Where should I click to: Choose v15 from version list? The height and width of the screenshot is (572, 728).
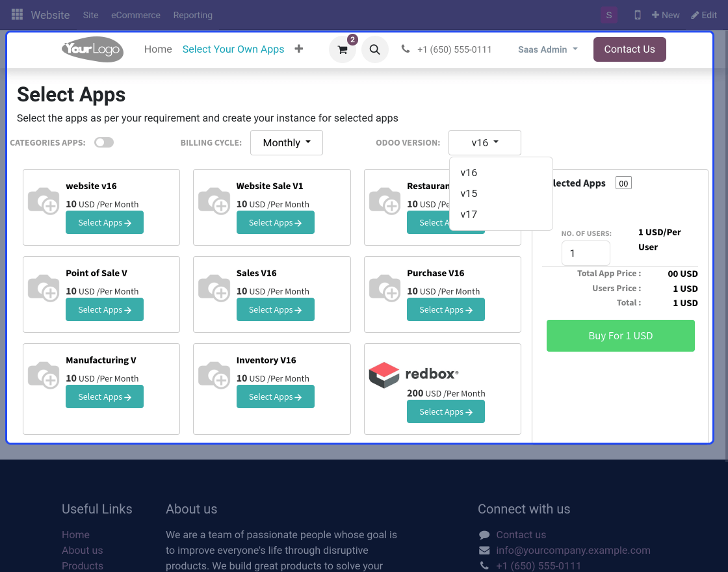pos(501,194)
